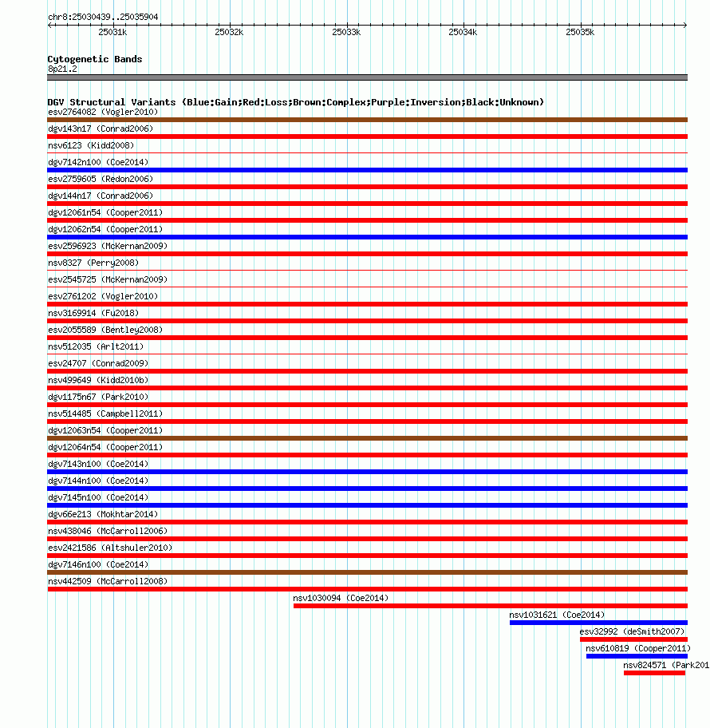Open esv2759605 (Redon2006) variant entry
The image size is (710, 728).
[101, 179]
